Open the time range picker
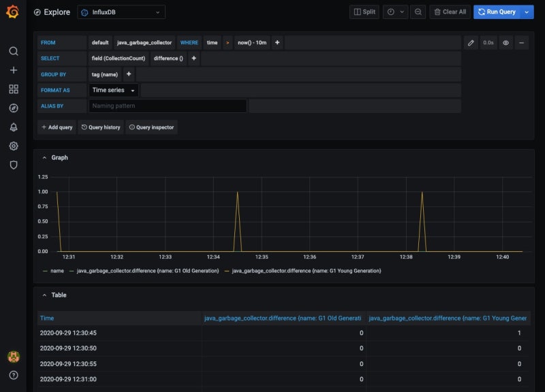The image size is (545, 392). pyautogui.click(x=392, y=12)
